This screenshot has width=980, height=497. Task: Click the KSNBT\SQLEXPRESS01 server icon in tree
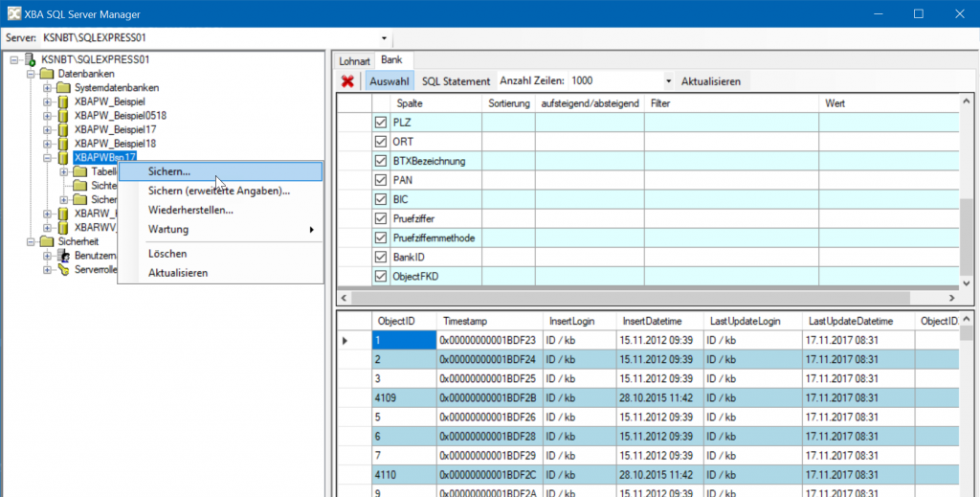pos(31,59)
